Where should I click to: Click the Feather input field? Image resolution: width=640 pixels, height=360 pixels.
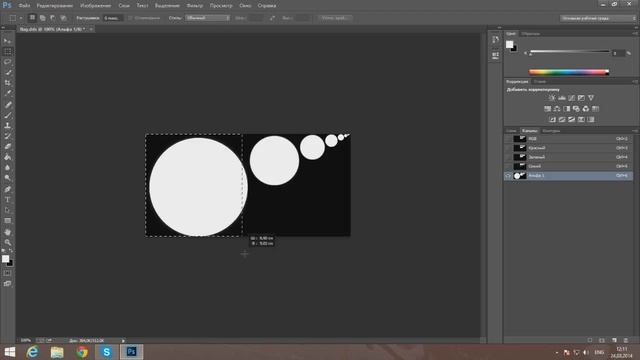[x=112, y=18]
